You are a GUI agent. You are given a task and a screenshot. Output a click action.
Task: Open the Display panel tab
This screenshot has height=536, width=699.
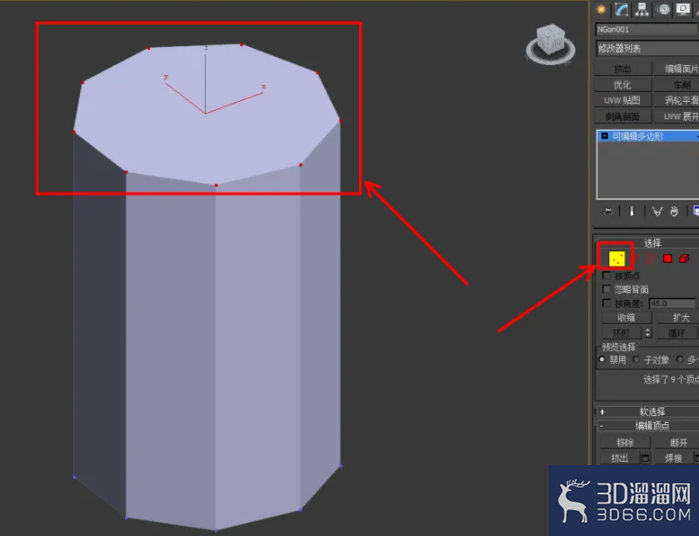pos(683,9)
